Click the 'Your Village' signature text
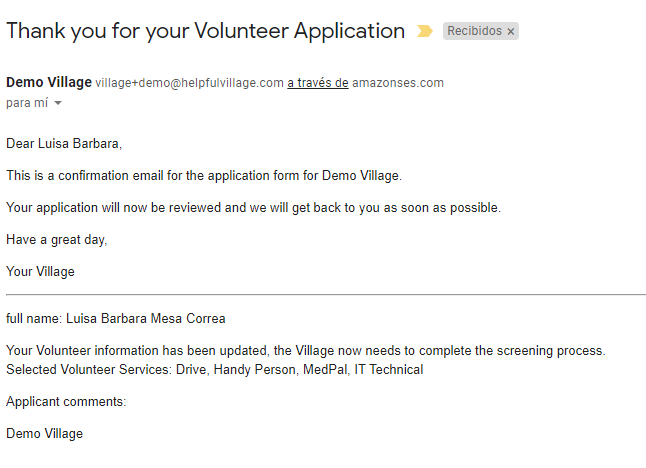The image size is (646, 468). click(x=40, y=272)
